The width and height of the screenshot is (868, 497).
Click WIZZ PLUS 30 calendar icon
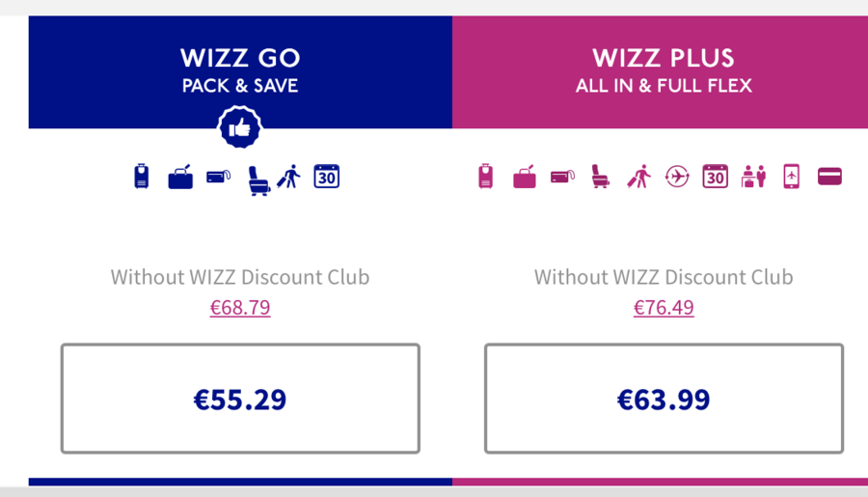[x=716, y=177]
